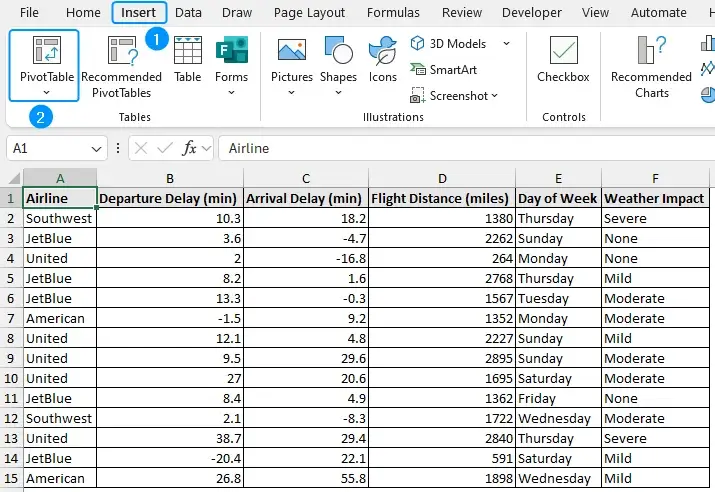Confirm the entry with the checkmark icon
715x492 pixels.
pos(165,148)
